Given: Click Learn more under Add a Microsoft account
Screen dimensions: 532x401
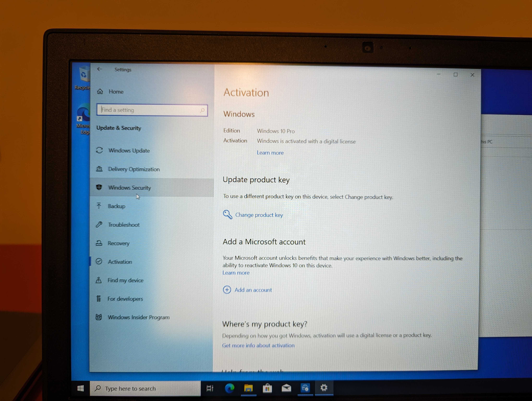Looking at the screenshot, I should pyautogui.click(x=236, y=273).
